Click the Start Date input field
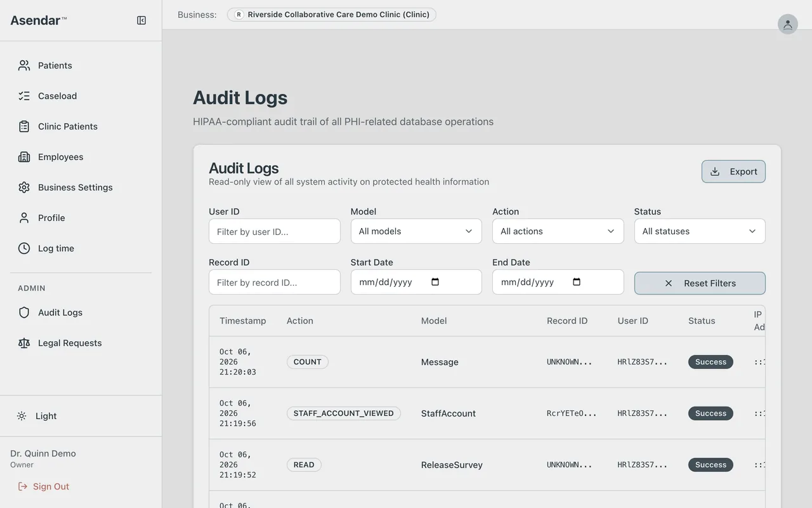The width and height of the screenshot is (812, 508). (416, 282)
